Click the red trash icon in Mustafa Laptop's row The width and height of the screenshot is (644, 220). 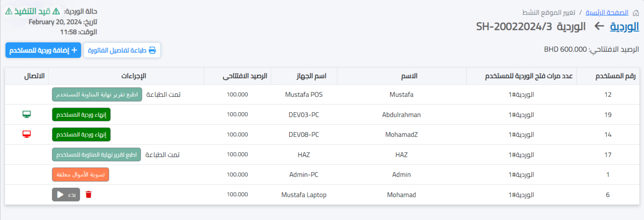tap(89, 194)
